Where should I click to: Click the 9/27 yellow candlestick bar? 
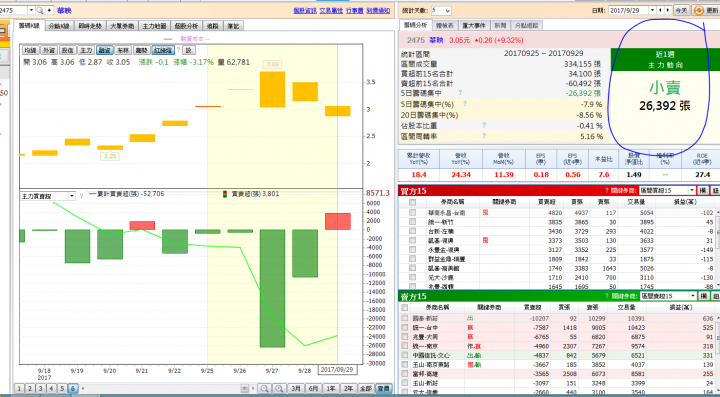pos(272,89)
